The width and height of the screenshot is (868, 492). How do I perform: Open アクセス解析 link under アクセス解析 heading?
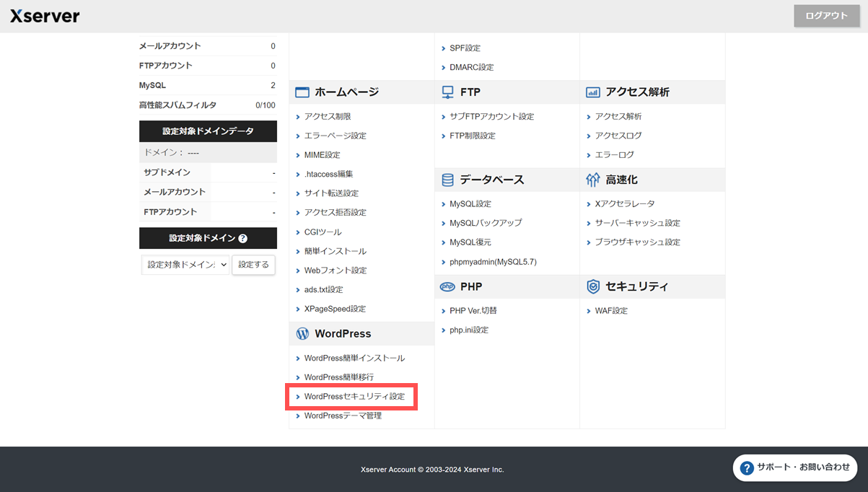pyautogui.click(x=618, y=117)
